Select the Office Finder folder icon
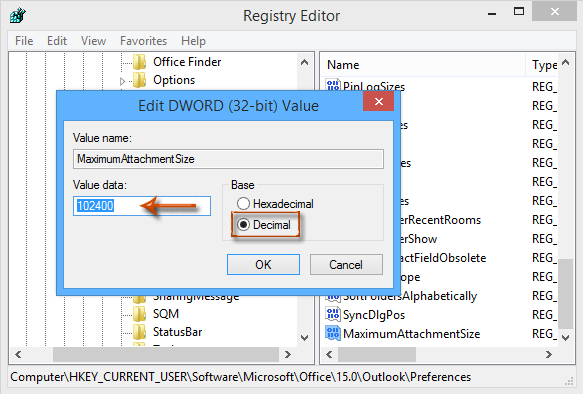The width and height of the screenshot is (583, 394). (140, 62)
